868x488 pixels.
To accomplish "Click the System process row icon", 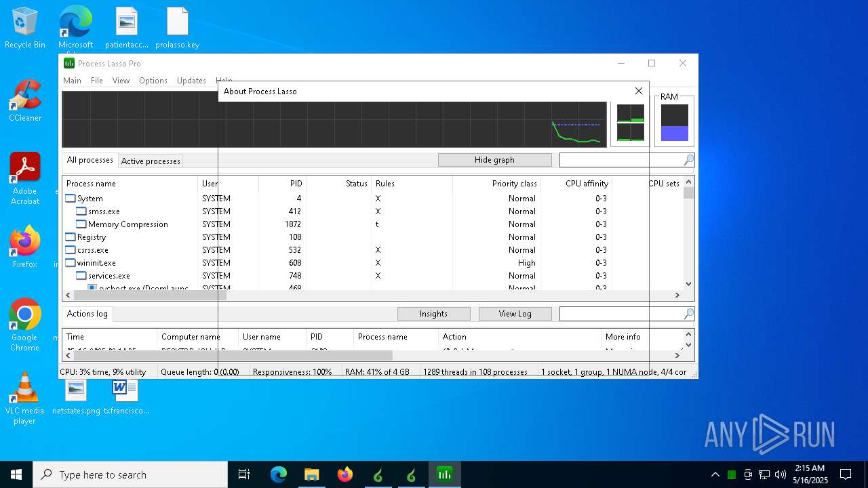I will 71,199.
